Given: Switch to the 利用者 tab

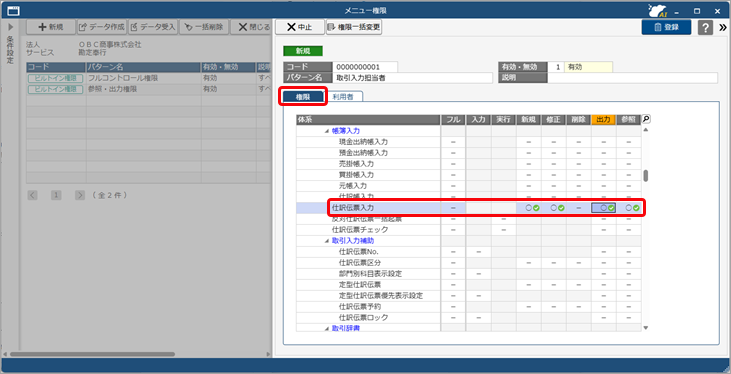Looking at the screenshot, I should coord(343,97).
